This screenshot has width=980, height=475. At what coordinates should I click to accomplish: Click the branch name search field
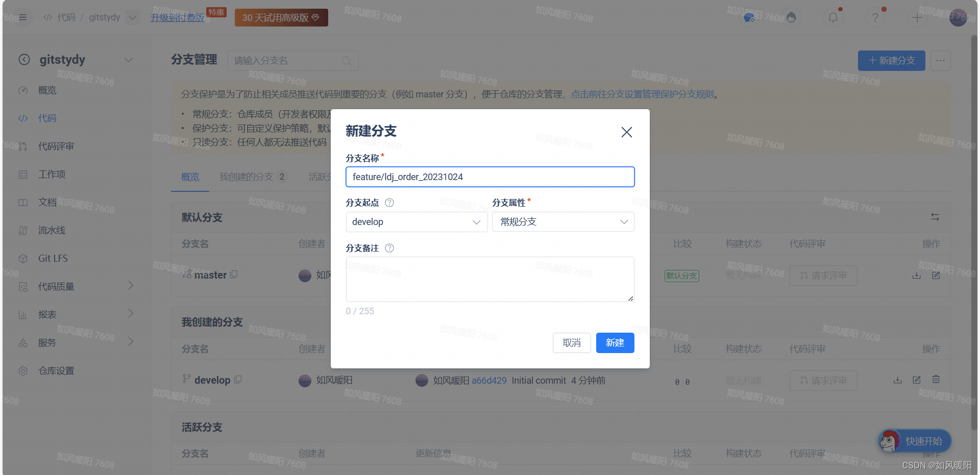(x=292, y=61)
